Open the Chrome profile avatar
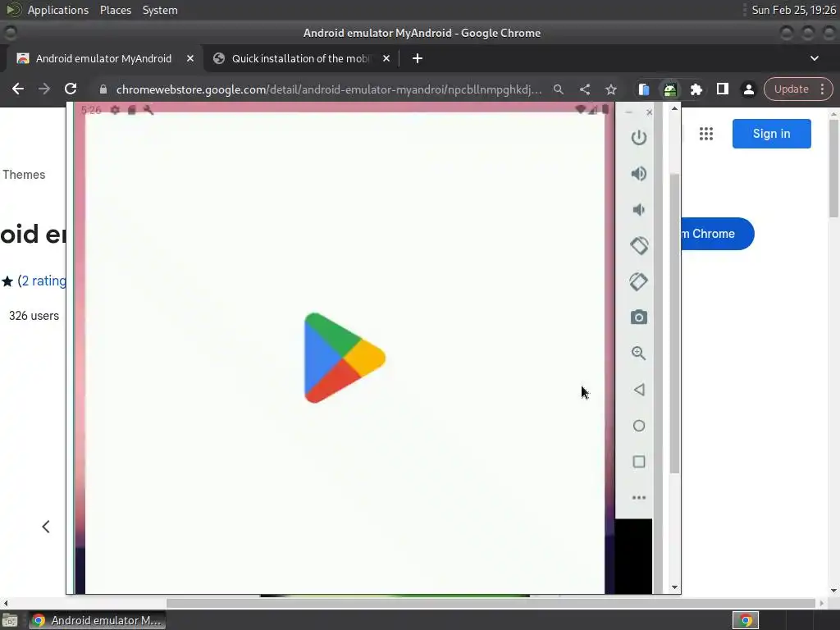Image resolution: width=840 pixels, height=630 pixels. coord(748,89)
